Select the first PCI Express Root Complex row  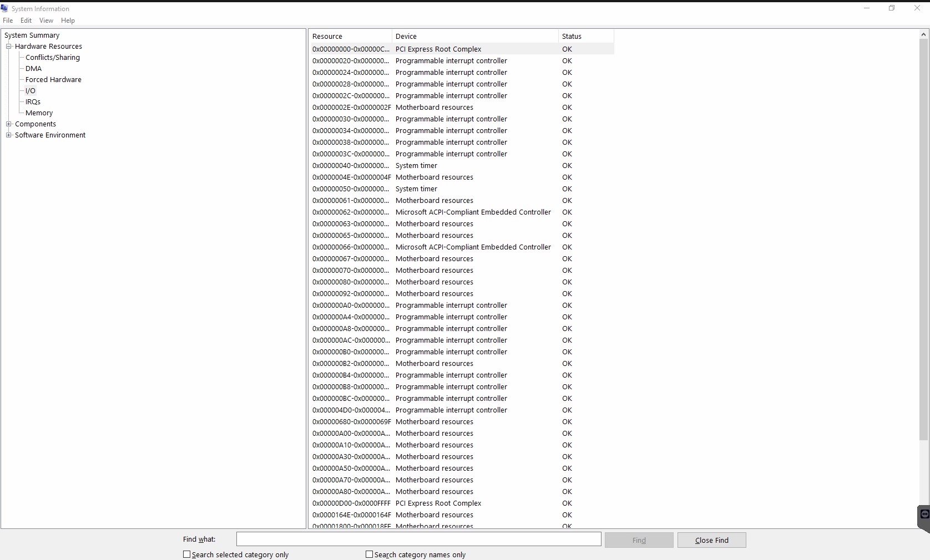click(462, 49)
